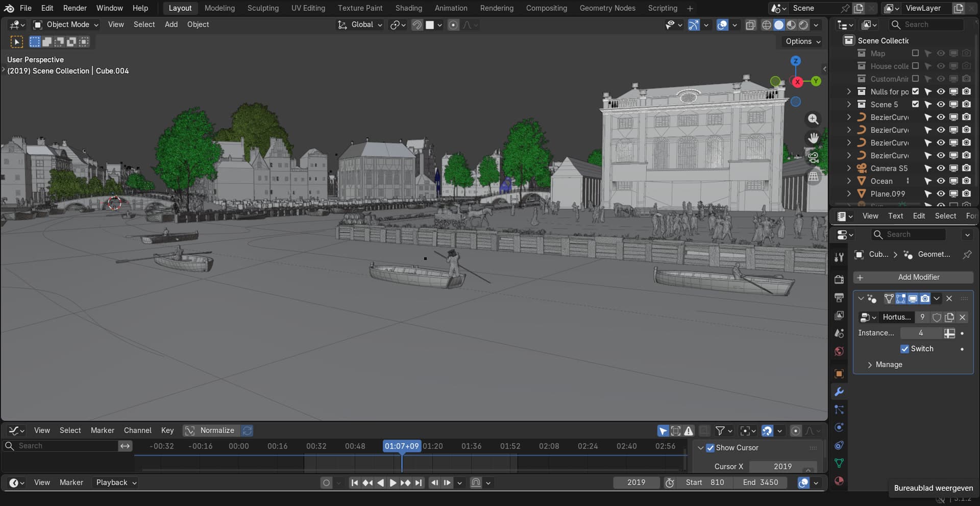Viewport: 980px width, 506px height.
Task: Pin the properties editor context
Action: pos(967,254)
